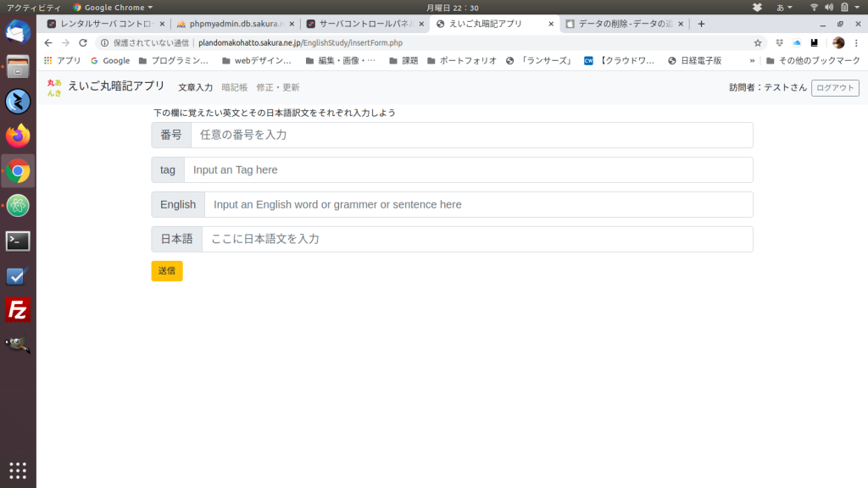Open the 修正・更新 navigation item

click(277, 87)
